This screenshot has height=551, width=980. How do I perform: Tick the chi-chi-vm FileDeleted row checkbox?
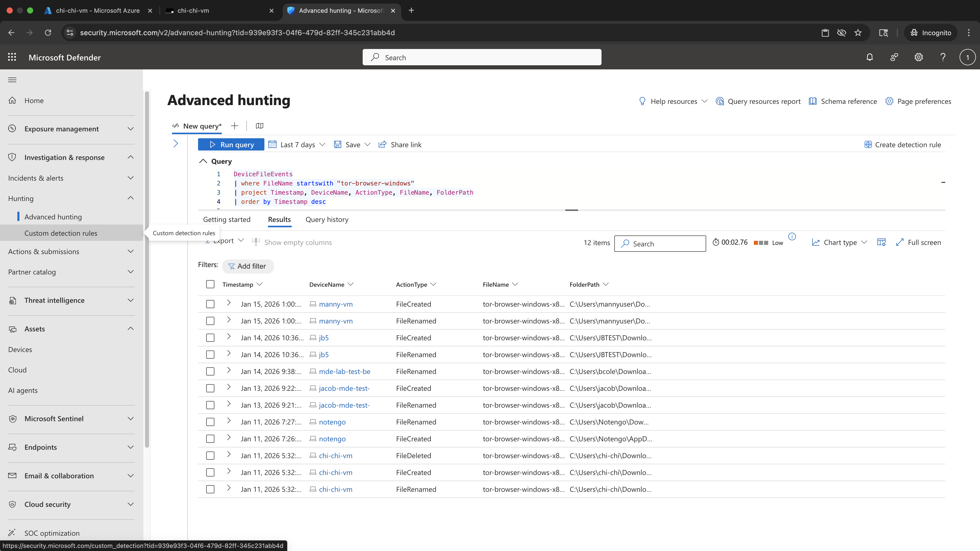pyautogui.click(x=210, y=456)
